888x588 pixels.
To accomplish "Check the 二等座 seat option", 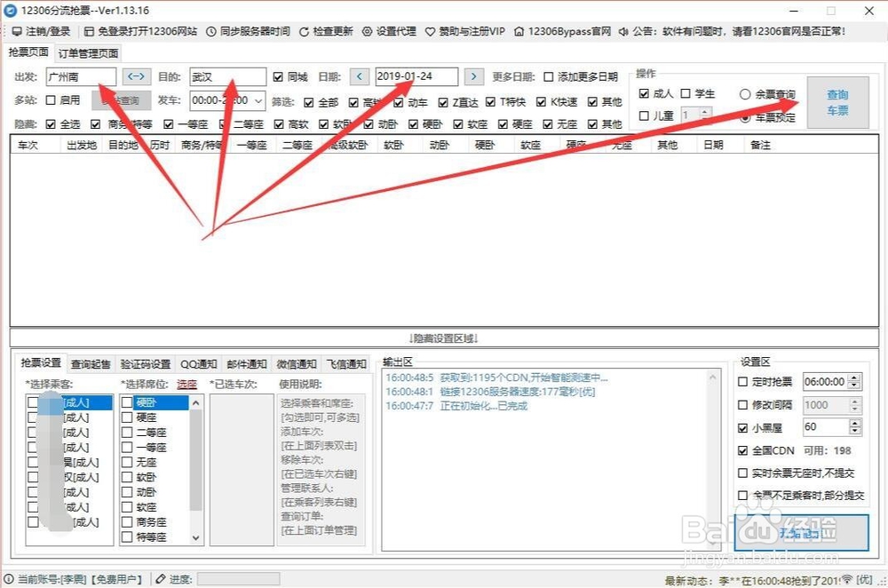I will (x=127, y=433).
